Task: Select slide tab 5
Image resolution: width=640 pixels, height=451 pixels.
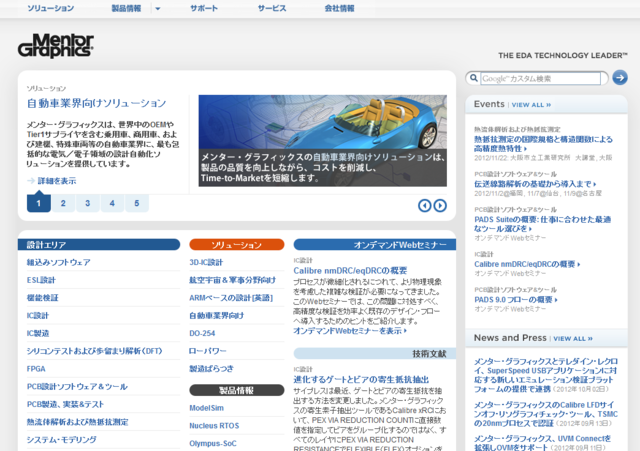Action: coord(137,203)
